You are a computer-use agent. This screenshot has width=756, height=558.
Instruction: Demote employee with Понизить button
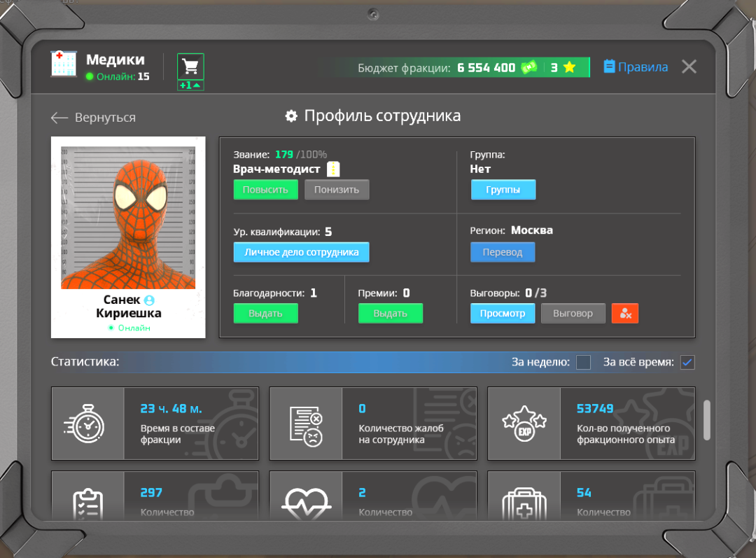[337, 190]
